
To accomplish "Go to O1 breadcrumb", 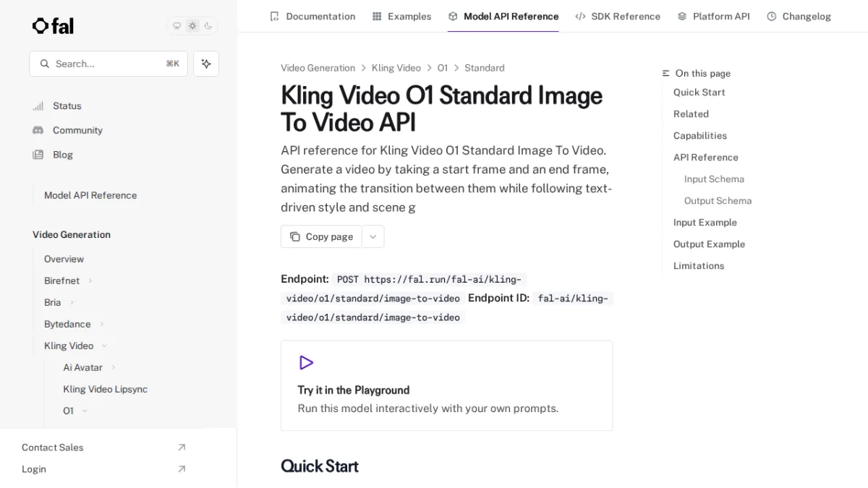I will coord(443,68).
